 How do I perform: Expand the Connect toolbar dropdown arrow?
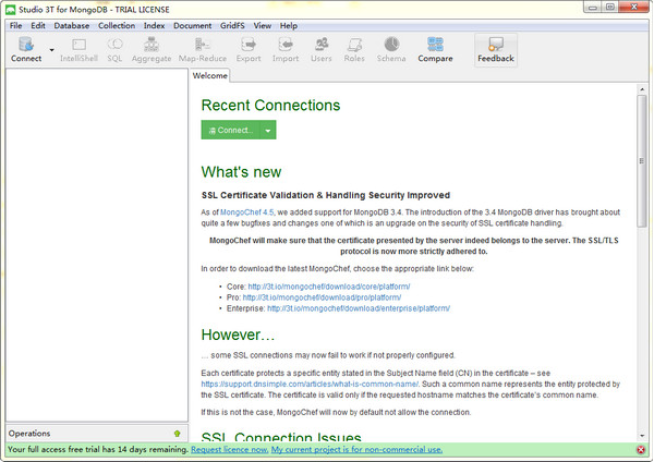click(52, 49)
